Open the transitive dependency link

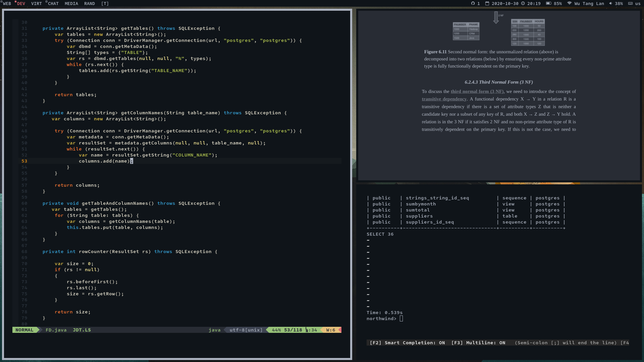(x=444, y=99)
